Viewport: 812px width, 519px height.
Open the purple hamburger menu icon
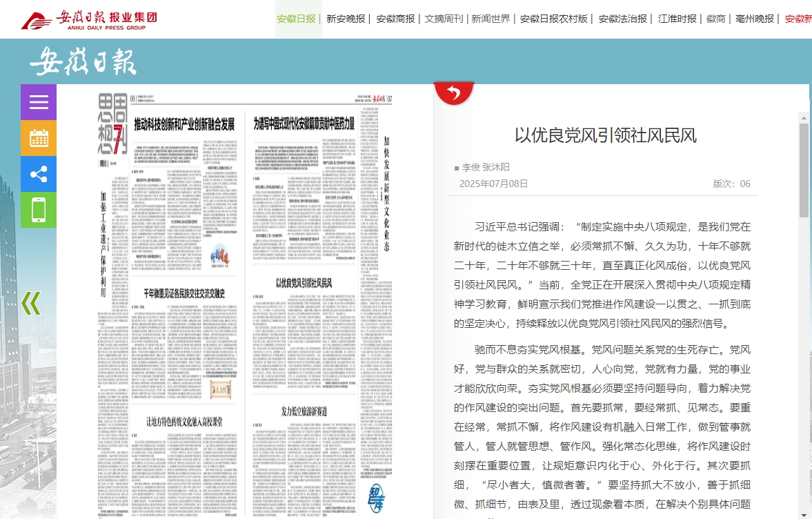pyautogui.click(x=39, y=102)
